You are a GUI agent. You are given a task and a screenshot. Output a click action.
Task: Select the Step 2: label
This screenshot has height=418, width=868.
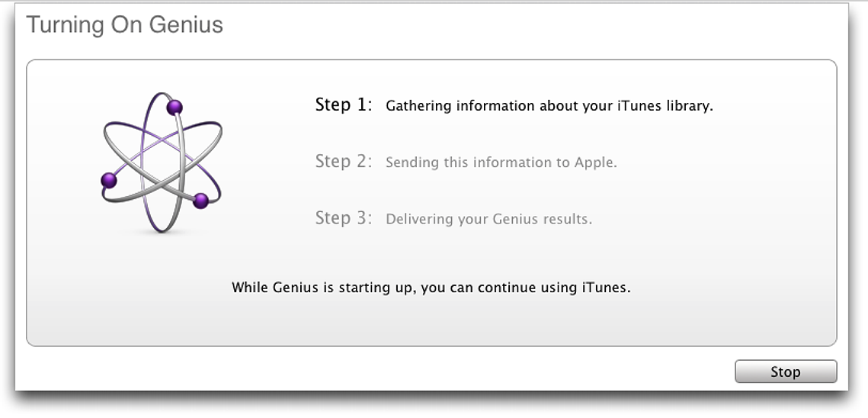[x=344, y=161]
